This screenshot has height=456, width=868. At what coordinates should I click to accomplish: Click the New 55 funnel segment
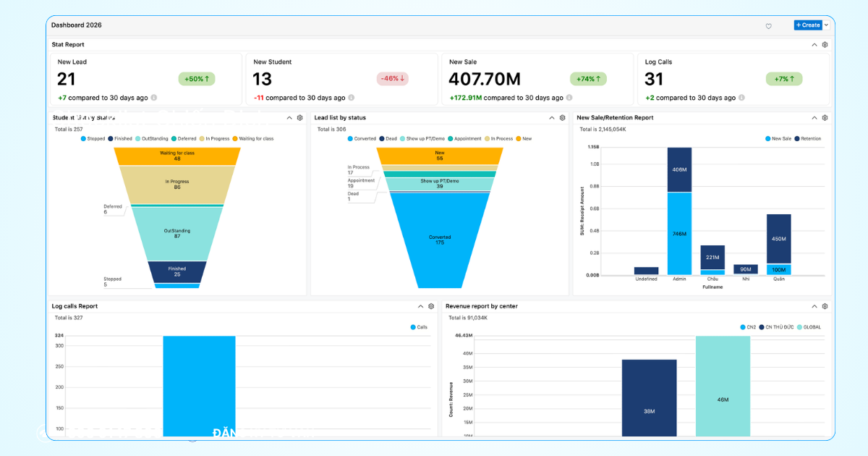pos(440,156)
